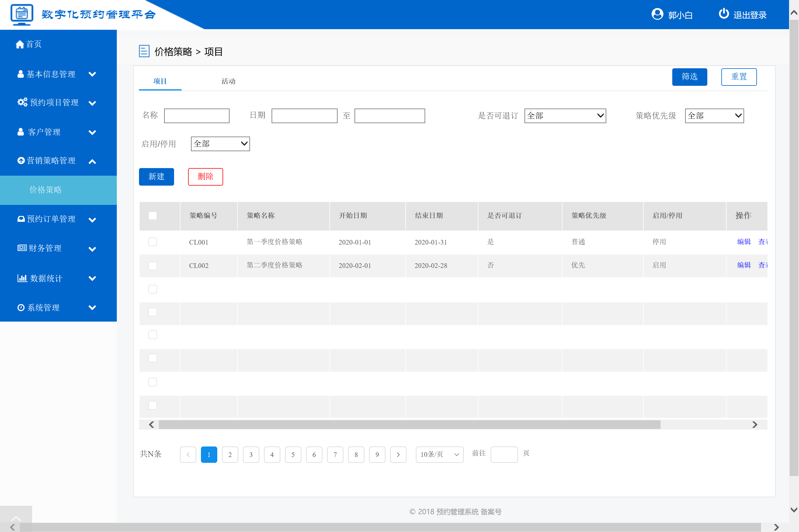The height and width of the screenshot is (532, 799).
Task: Open 首页 in the sidebar
Action: tap(34, 44)
